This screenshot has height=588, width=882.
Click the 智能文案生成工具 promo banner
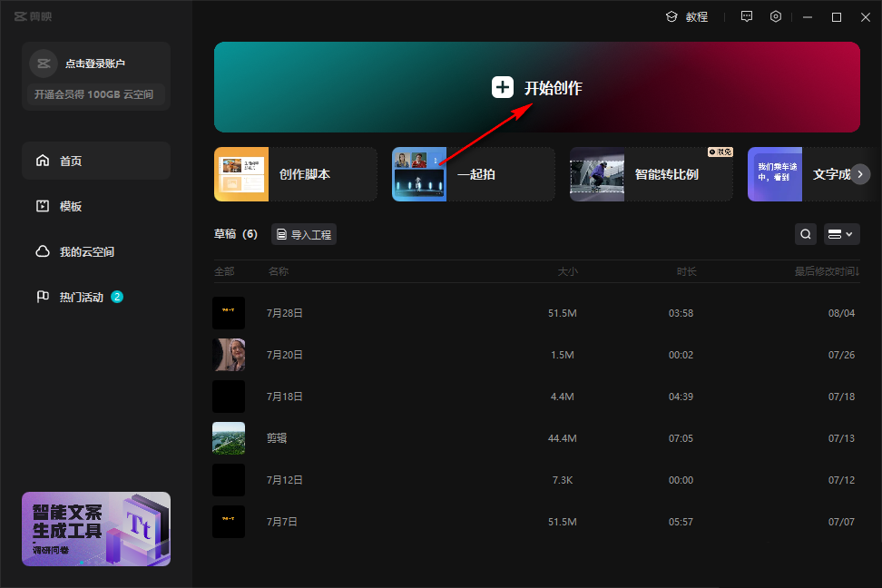point(96,529)
